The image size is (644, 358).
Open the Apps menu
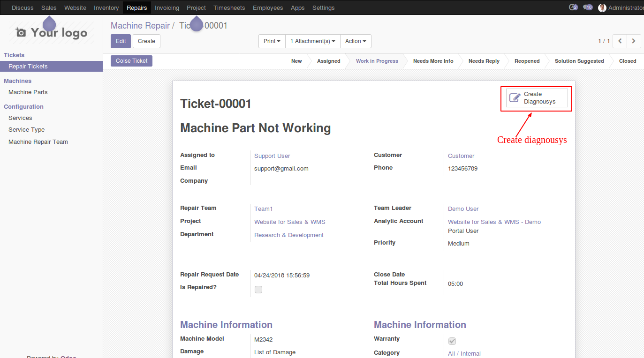coord(297,7)
